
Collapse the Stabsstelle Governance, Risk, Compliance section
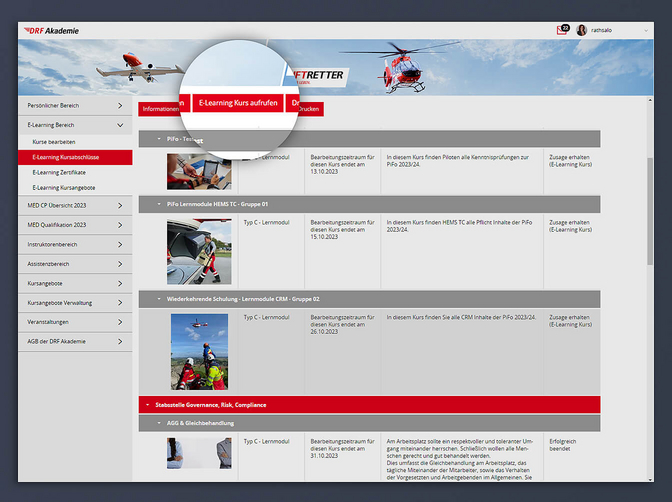pyautogui.click(x=146, y=404)
